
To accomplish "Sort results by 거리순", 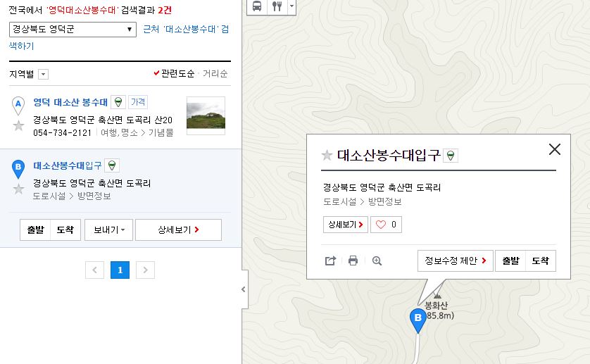I will 215,73.
